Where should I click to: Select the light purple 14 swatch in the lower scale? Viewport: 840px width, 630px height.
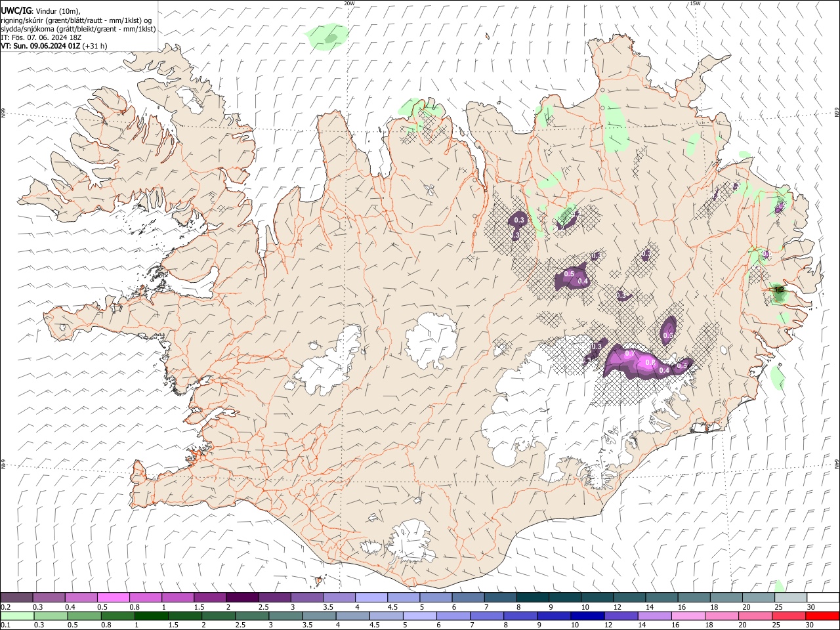coord(654,616)
